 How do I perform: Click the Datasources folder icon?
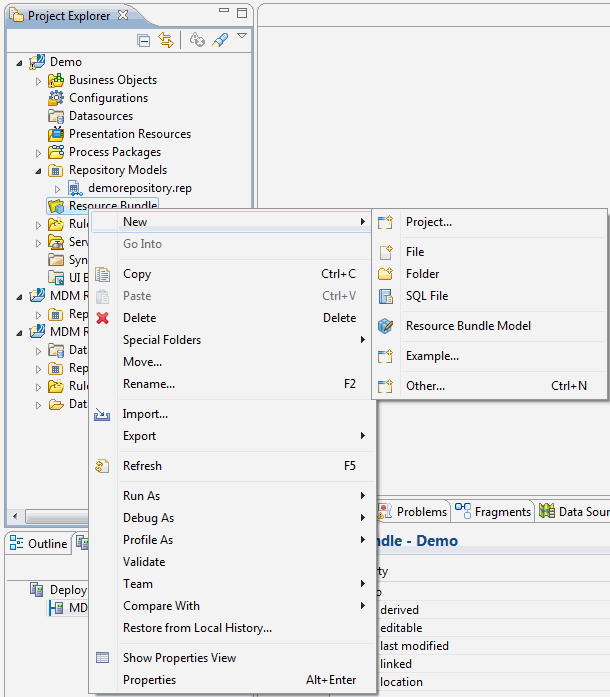tap(56, 116)
